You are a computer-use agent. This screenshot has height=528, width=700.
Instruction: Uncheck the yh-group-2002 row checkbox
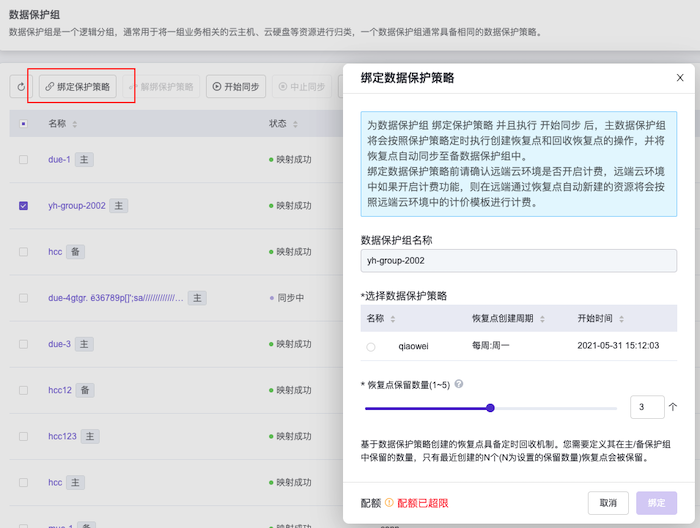[x=24, y=205]
